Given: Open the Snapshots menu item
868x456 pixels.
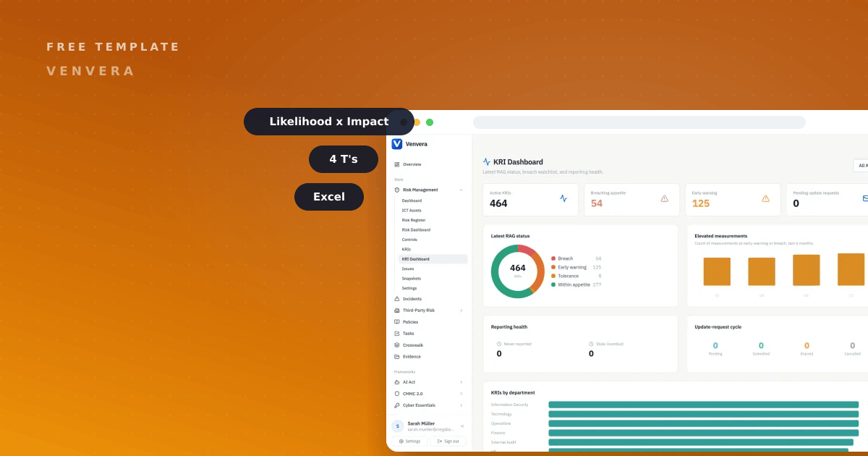Looking at the screenshot, I should point(412,279).
